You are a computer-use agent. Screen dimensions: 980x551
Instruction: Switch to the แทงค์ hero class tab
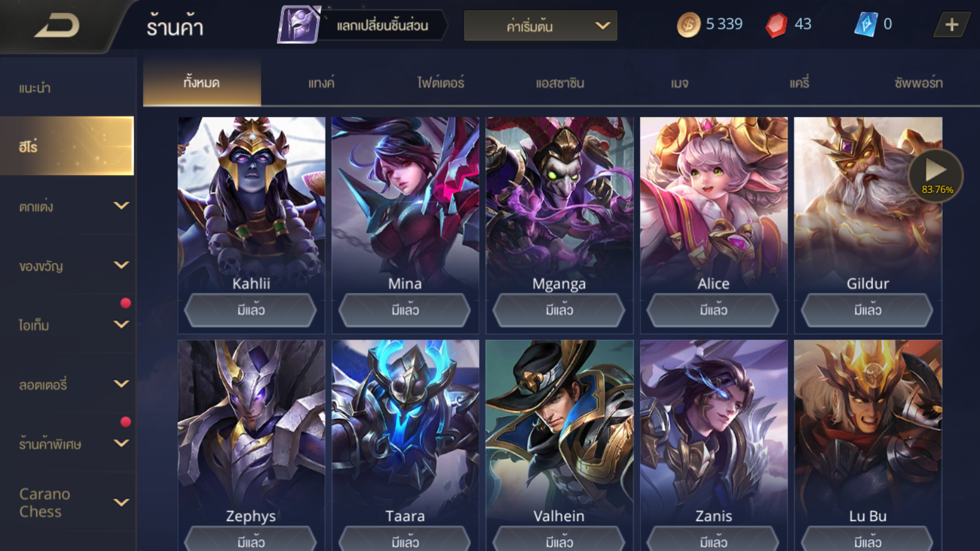321,83
